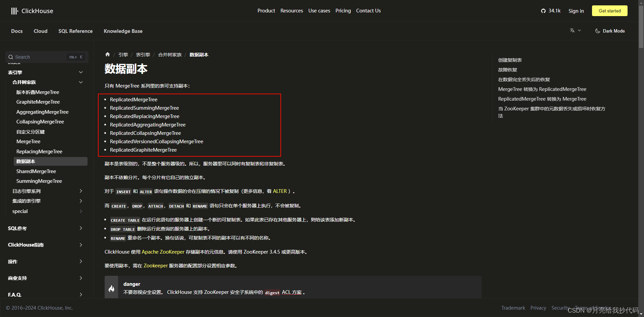
Task: Open Contact Us
Action: [x=368, y=11]
